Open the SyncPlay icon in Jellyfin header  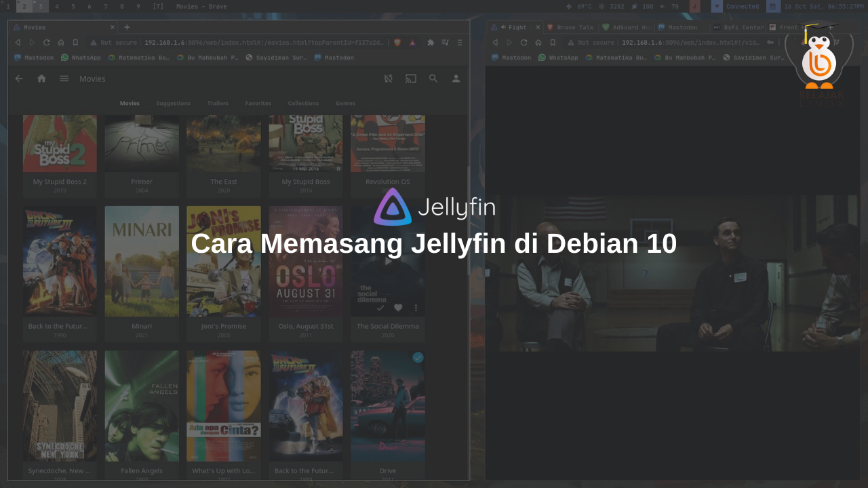(388, 79)
